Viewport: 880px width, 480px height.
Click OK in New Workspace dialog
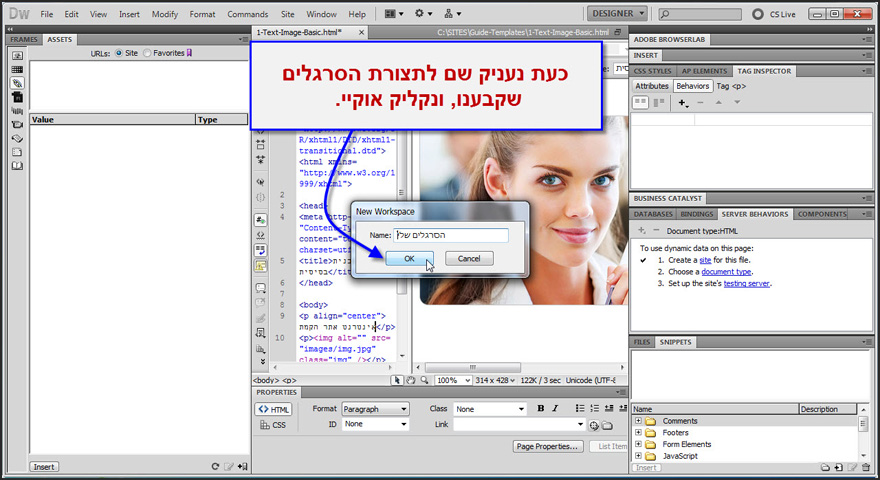pyautogui.click(x=409, y=259)
